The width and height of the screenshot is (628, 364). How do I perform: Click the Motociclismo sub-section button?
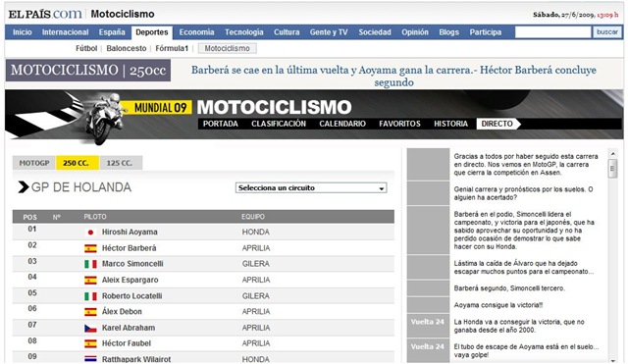[x=227, y=48]
